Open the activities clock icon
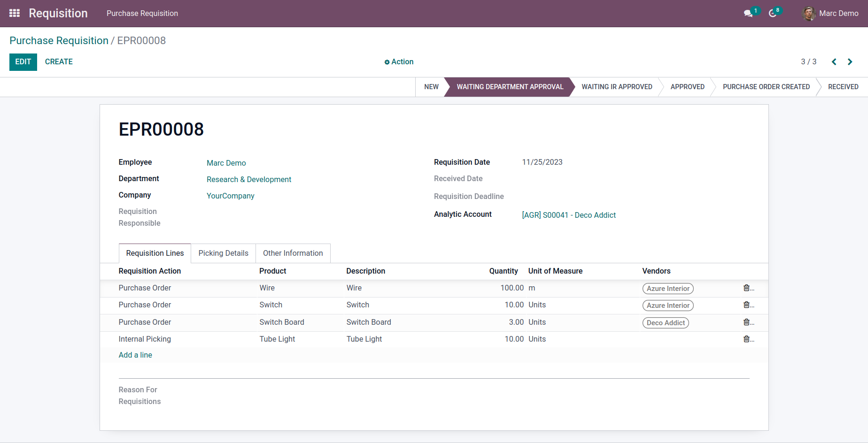The width and height of the screenshot is (868, 443). point(773,14)
